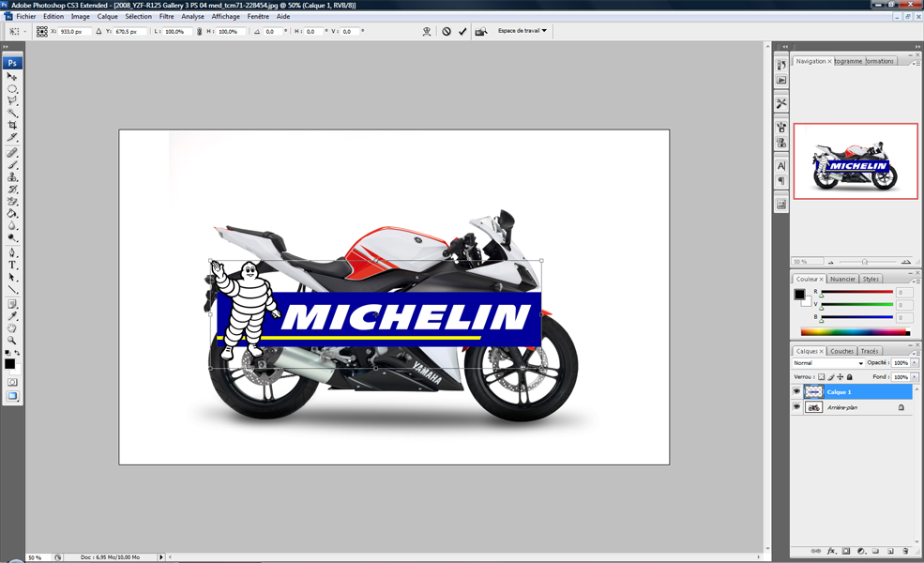The width and height of the screenshot is (924, 563).
Task: Select the Horizontal Type tool
Action: click(12, 266)
